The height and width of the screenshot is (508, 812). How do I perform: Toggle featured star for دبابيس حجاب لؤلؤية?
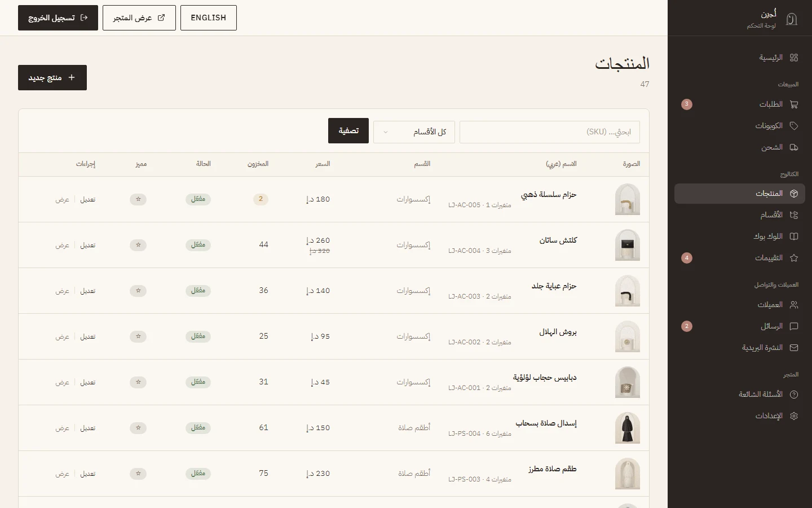pyautogui.click(x=138, y=382)
